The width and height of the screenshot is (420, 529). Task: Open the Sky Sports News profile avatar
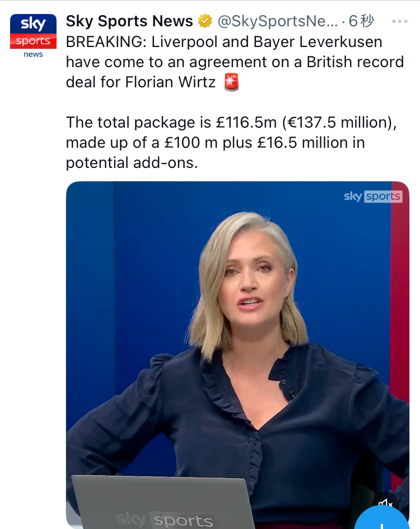(x=33, y=36)
